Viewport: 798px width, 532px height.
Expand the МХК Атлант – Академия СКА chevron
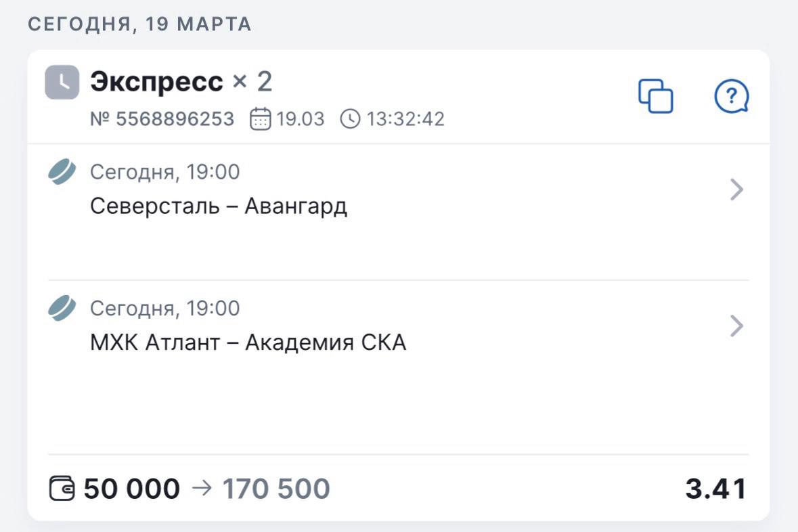point(737,326)
